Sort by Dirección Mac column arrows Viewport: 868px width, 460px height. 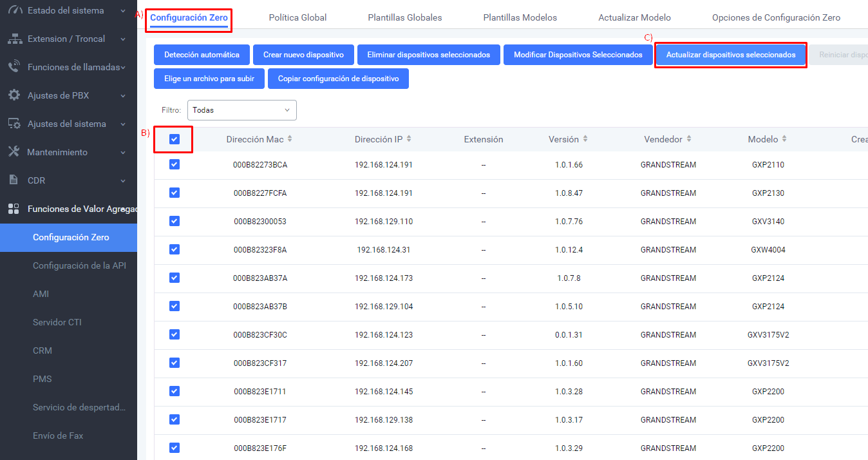pos(290,139)
